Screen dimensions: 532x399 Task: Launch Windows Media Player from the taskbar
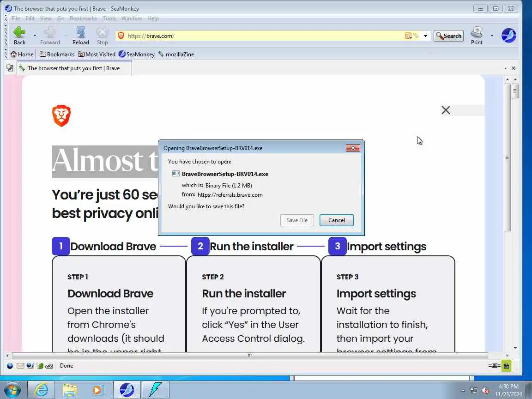click(x=98, y=390)
